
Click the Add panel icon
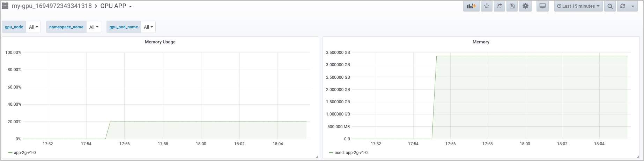click(471, 6)
